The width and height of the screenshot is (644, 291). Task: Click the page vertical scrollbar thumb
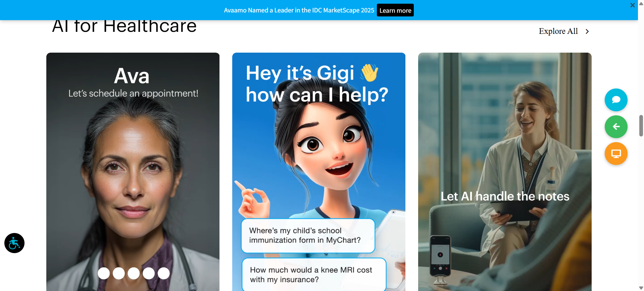(641, 126)
